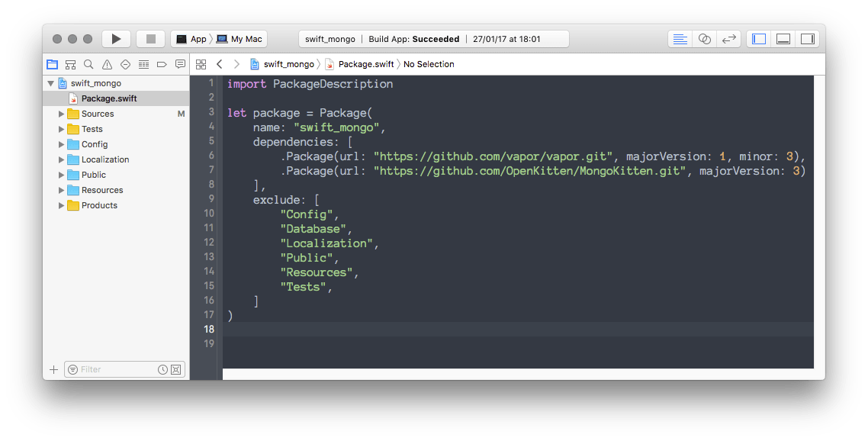Expand the Resources folder

pos(62,190)
